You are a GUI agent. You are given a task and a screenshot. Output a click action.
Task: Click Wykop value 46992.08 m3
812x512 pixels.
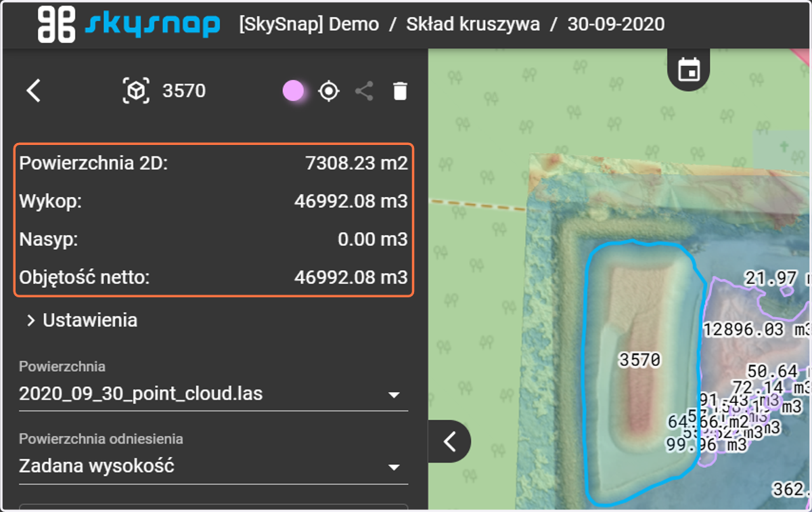351,201
